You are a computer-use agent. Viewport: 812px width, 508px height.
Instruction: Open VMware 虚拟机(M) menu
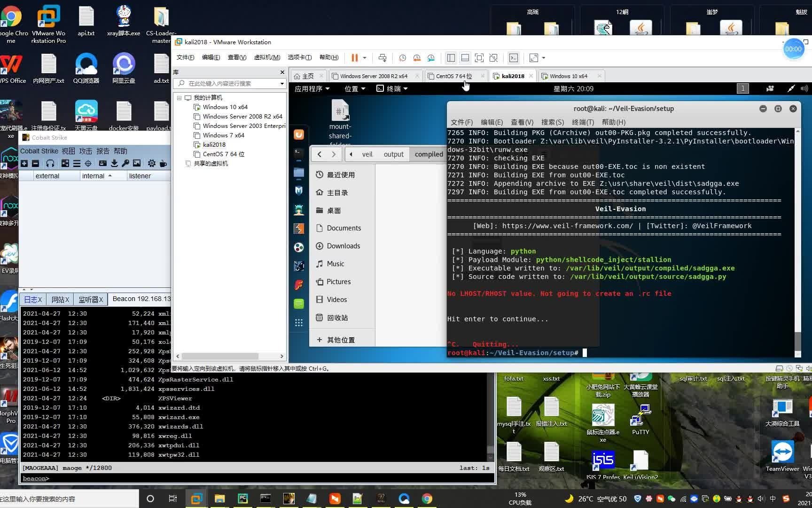coord(267,57)
